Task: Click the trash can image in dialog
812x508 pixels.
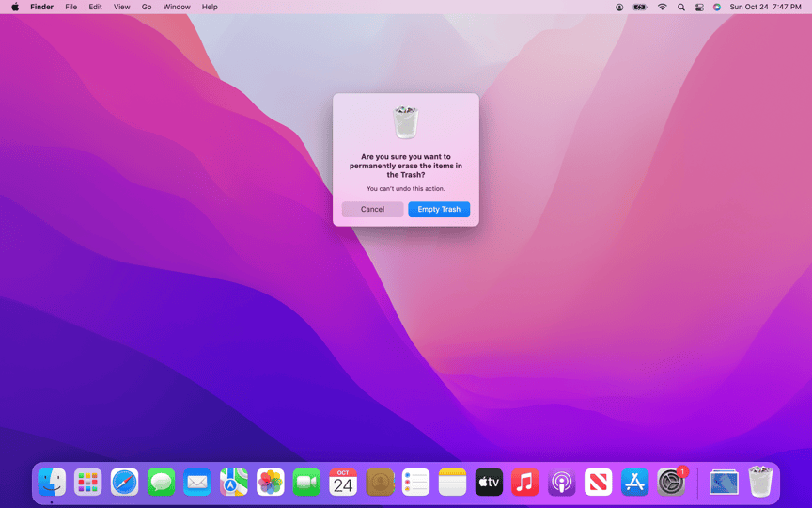Action: (x=405, y=122)
